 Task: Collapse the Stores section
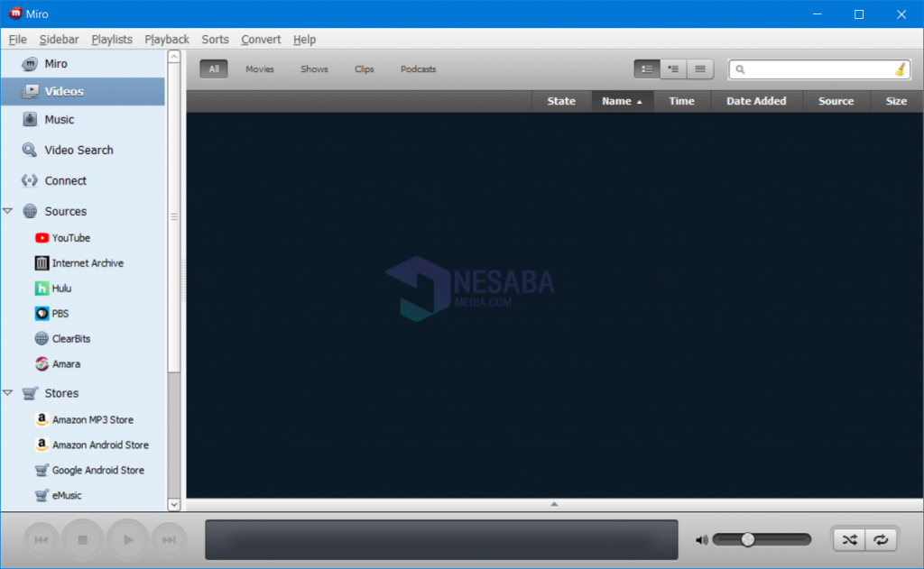click(8, 393)
